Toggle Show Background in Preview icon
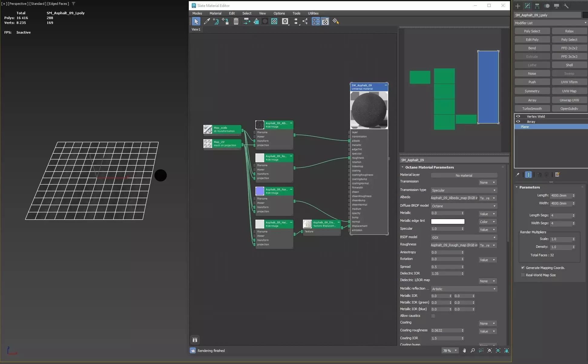The image size is (588, 364). 274,21
